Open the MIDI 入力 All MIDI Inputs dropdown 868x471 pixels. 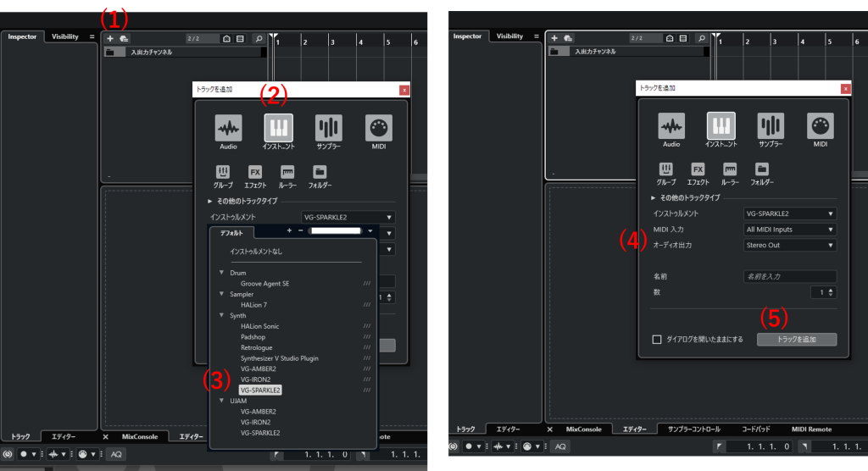(x=789, y=230)
